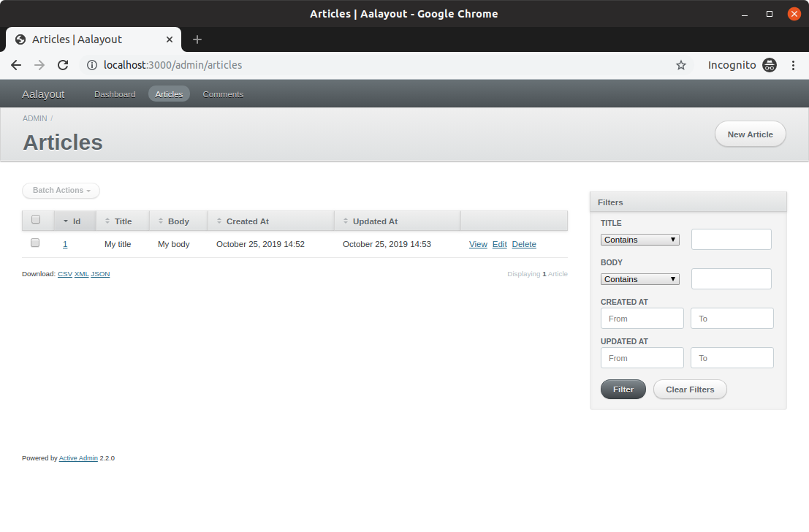Click the Updated At To date field
The image size is (809, 532).
coord(732,357)
